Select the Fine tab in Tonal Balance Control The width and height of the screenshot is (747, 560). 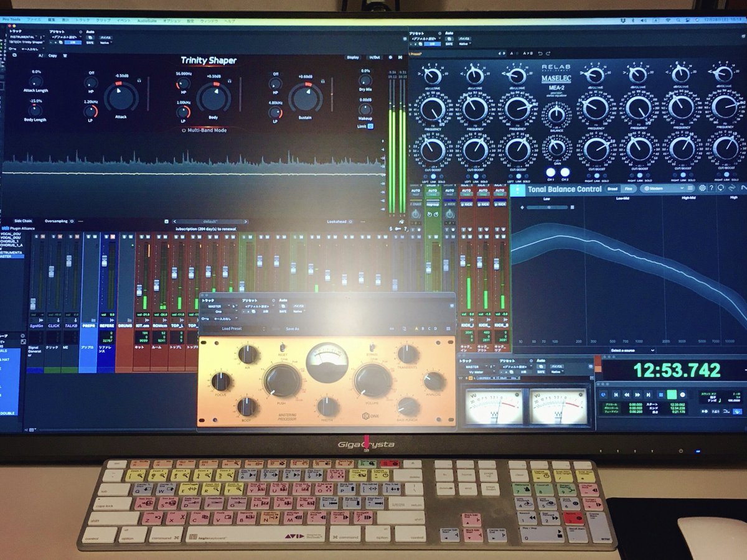tap(629, 189)
